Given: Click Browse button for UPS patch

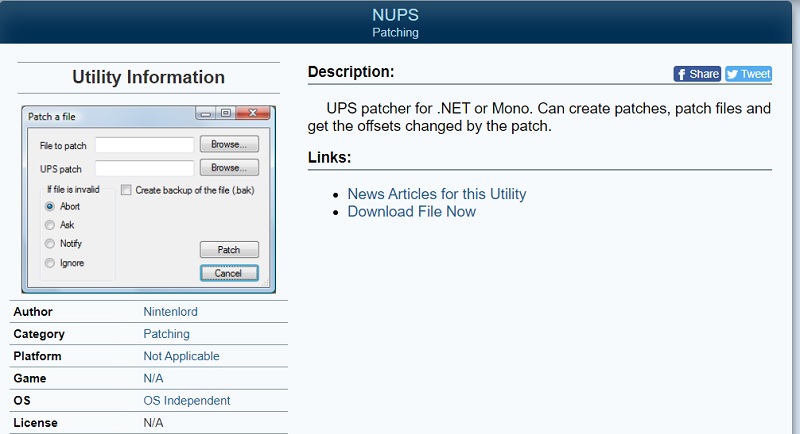Looking at the screenshot, I should click(x=229, y=168).
